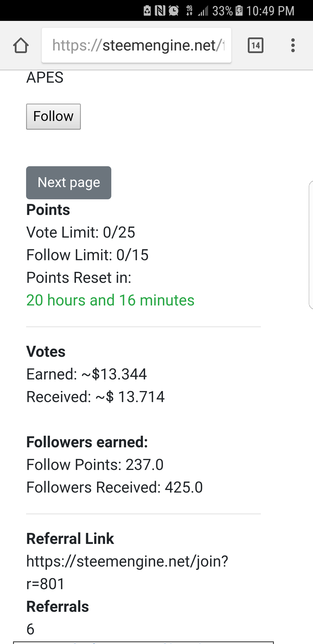Tap the recycle notification icon in status bar
313x644 pixels.
[147, 11]
